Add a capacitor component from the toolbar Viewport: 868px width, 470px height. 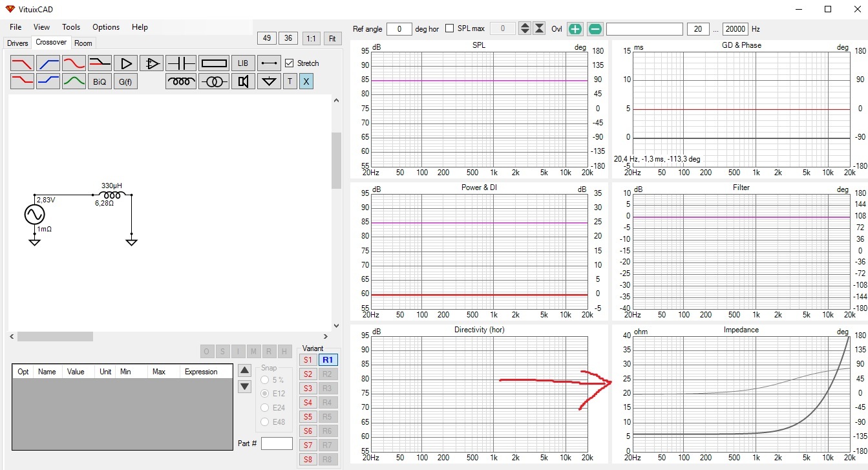[x=181, y=63]
